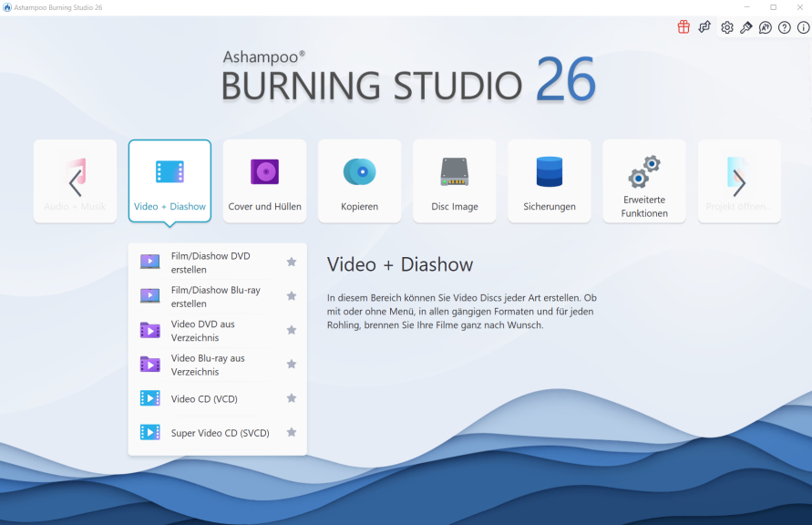Click the Ashampoo icon in the title bar
This screenshot has width=812, height=525.
pos(8,6)
